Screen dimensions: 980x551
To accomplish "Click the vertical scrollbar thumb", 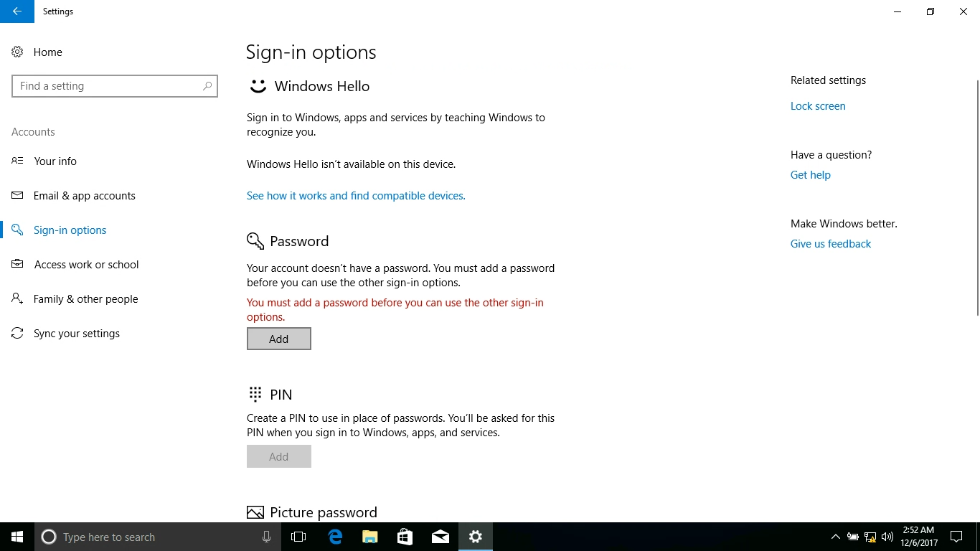I will (x=976, y=197).
